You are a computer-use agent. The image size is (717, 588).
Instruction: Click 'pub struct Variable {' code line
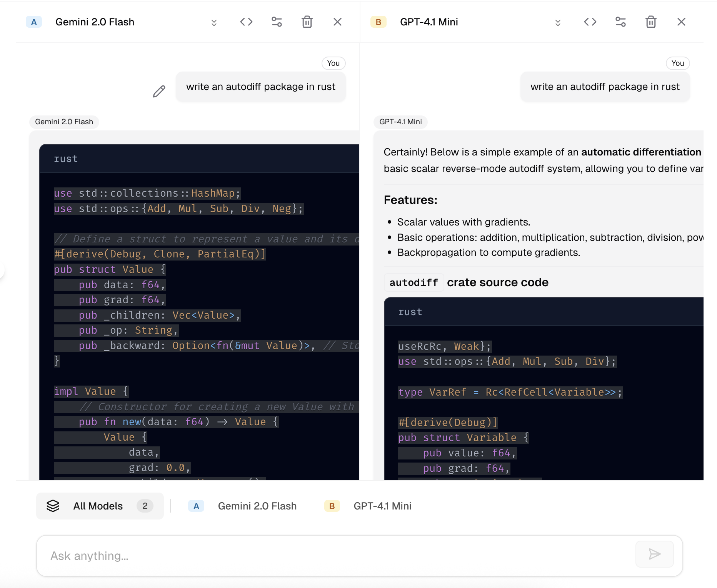click(464, 438)
